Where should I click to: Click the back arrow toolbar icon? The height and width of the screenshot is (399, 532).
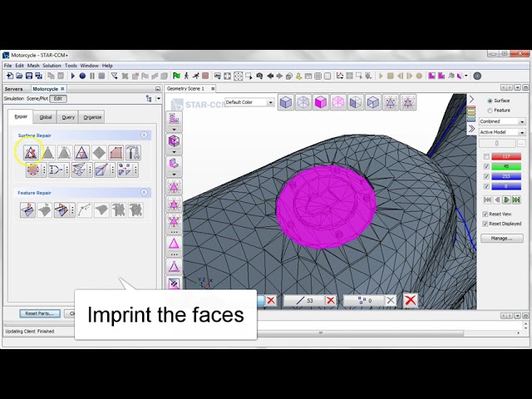pos(270,76)
